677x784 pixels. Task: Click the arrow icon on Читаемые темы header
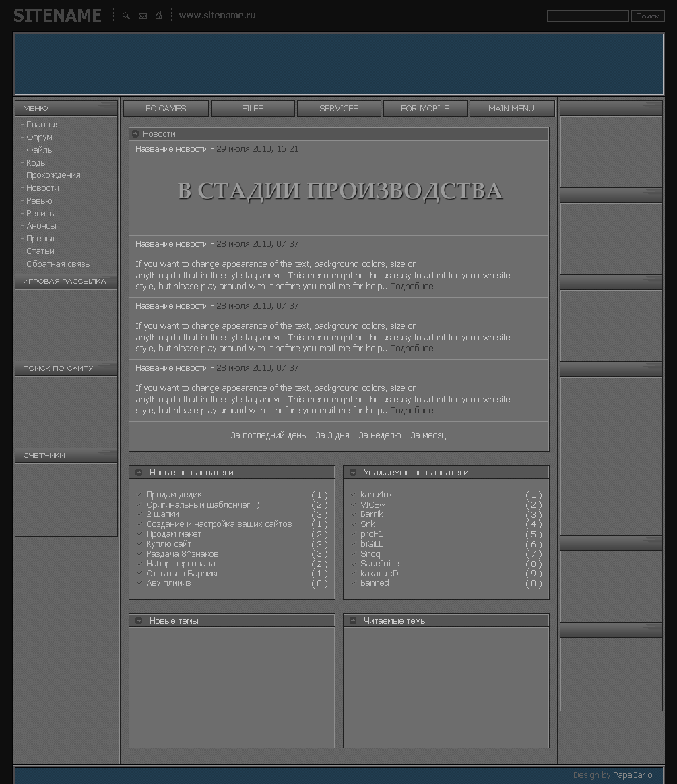354,620
